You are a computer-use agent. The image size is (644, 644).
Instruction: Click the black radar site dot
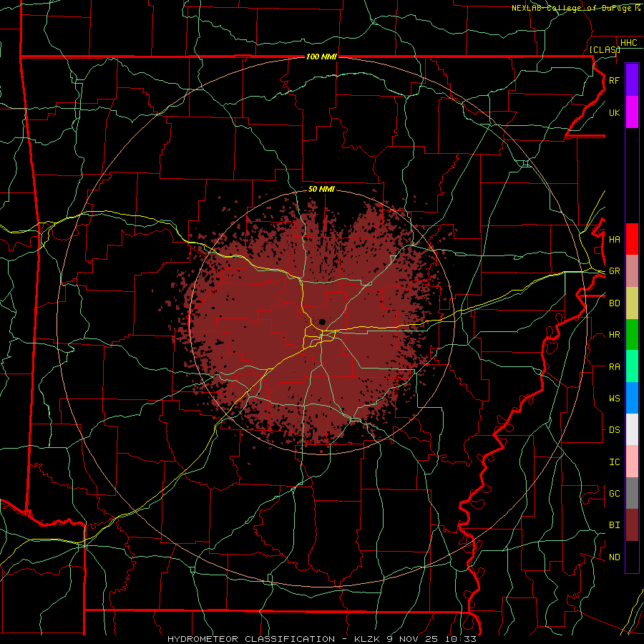[323, 321]
